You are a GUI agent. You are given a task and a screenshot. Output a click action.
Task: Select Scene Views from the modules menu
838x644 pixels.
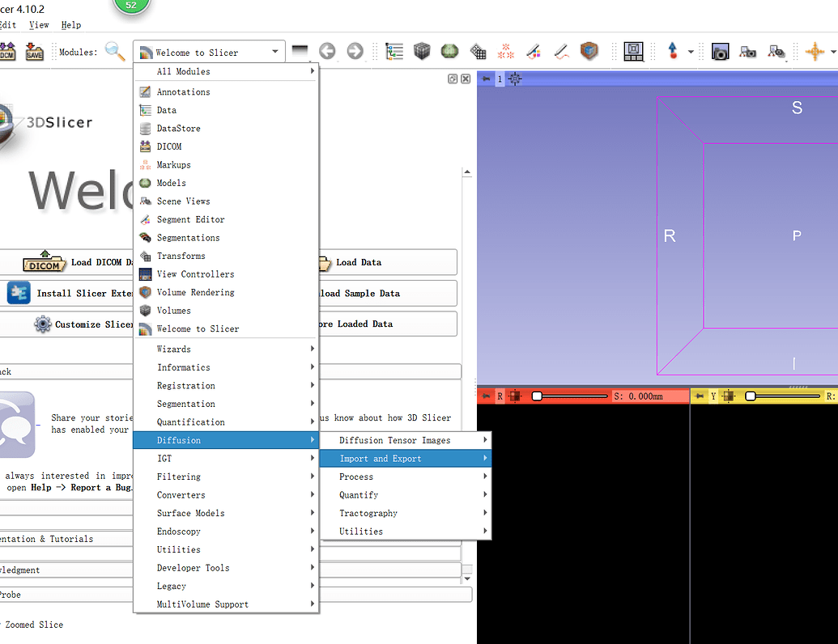tap(227, 201)
